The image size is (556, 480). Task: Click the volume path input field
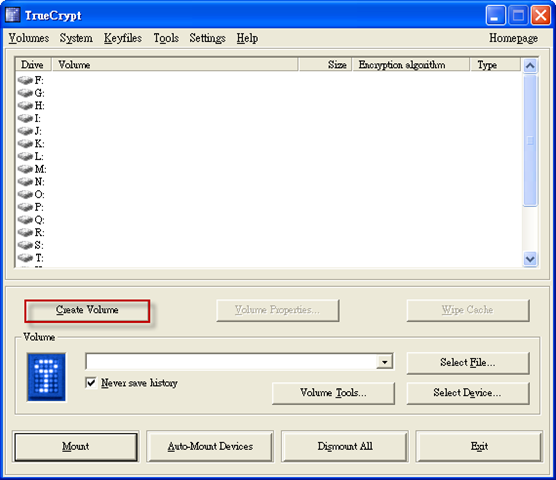tap(232, 362)
